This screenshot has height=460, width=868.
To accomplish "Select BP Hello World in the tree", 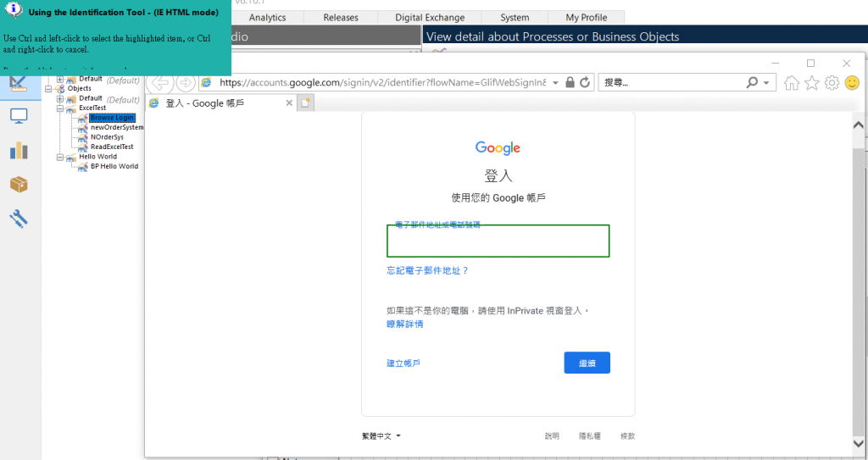I will tap(114, 166).
